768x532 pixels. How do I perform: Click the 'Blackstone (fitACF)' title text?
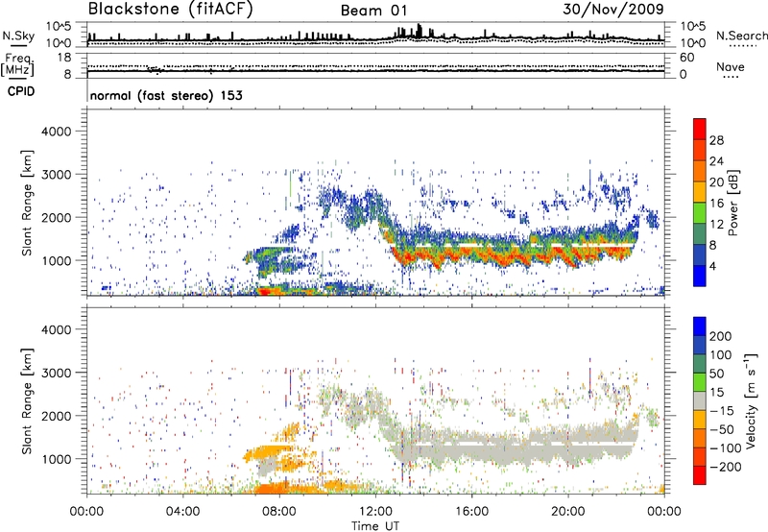170,10
